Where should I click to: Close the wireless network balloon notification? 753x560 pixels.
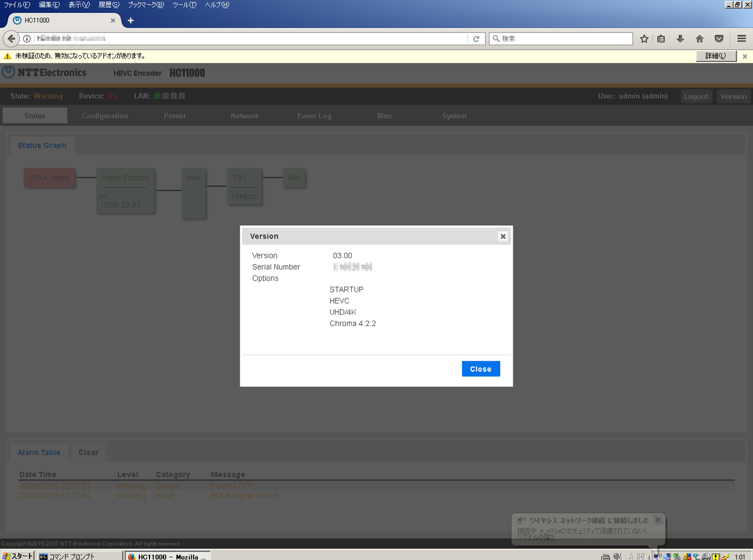tap(658, 520)
